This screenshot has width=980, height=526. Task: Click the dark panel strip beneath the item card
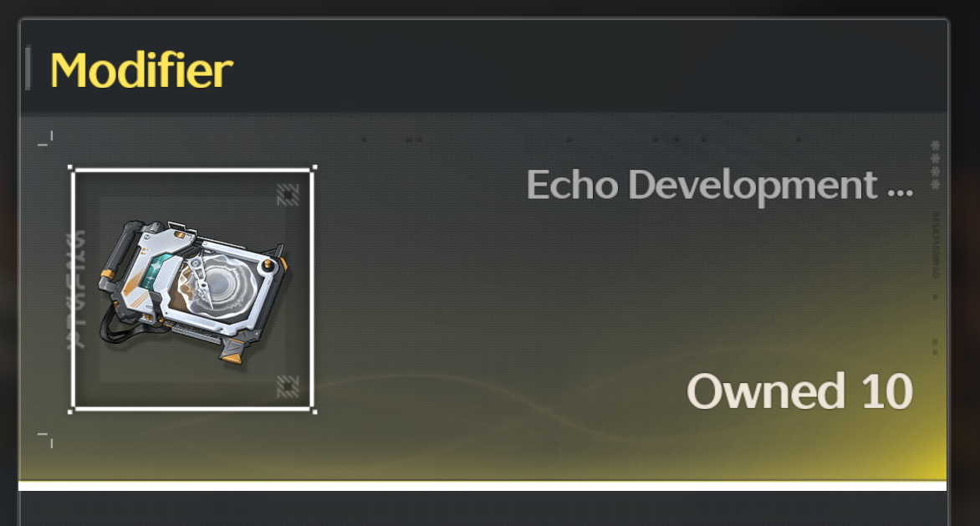[482, 508]
